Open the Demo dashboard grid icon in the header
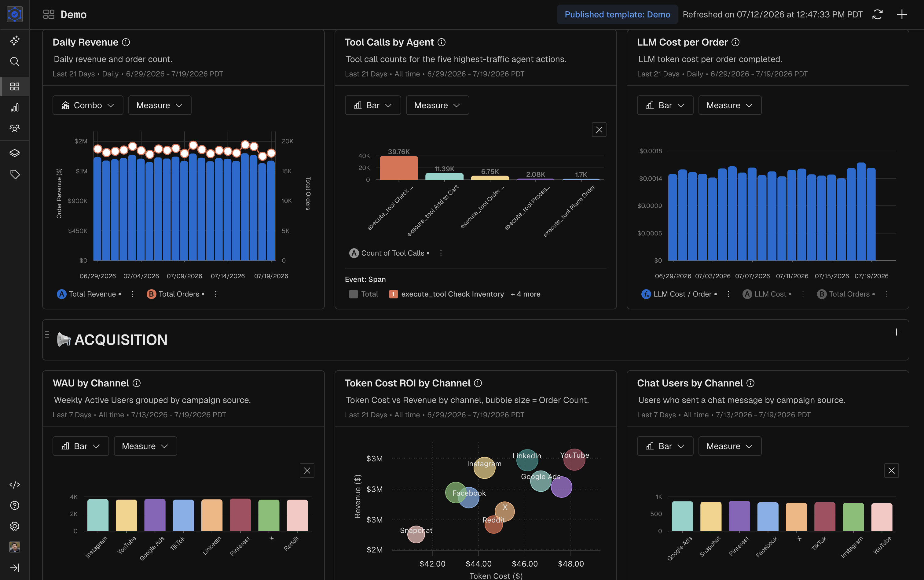Image resolution: width=924 pixels, height=580 pixels. click(x=49, y=15)
